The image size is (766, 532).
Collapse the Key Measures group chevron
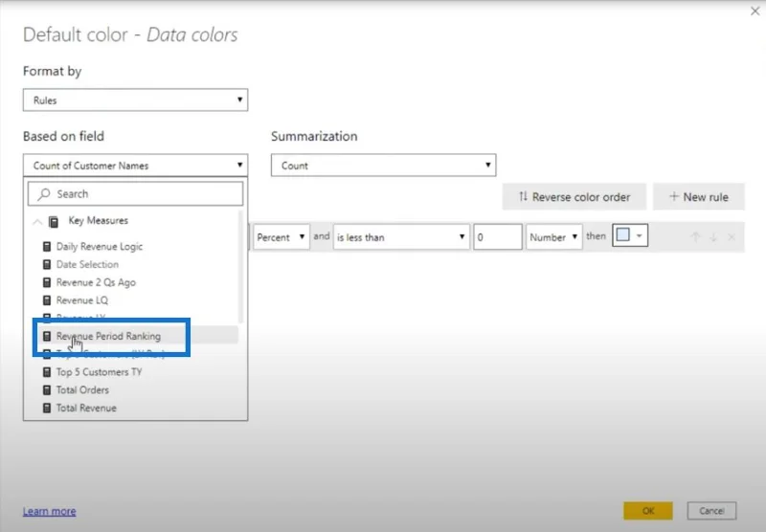(37, 222)
